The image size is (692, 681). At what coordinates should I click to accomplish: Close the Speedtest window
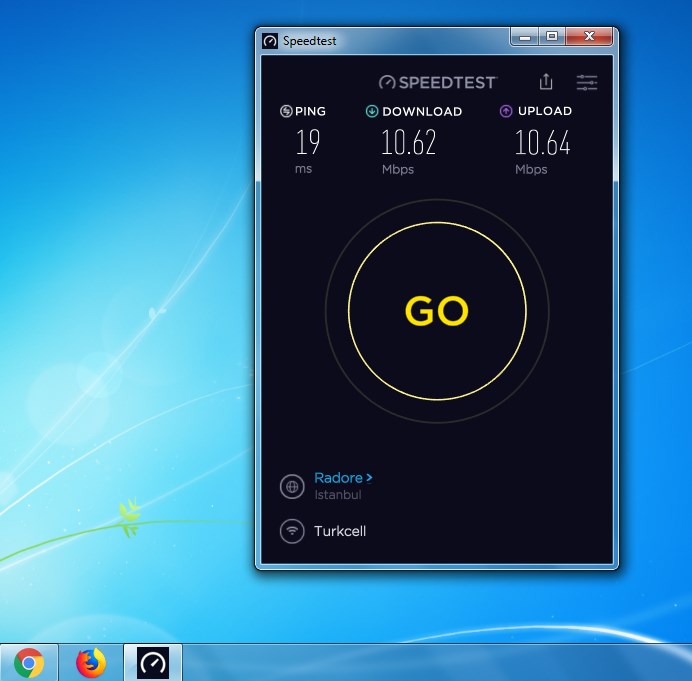tap(589, 37)
